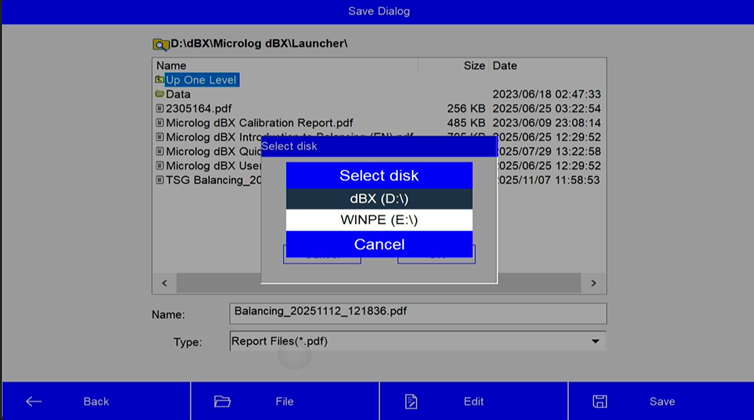Click the Up One Level folder icon
Screen dimensions: 754x420
click(x=160, y=80)
